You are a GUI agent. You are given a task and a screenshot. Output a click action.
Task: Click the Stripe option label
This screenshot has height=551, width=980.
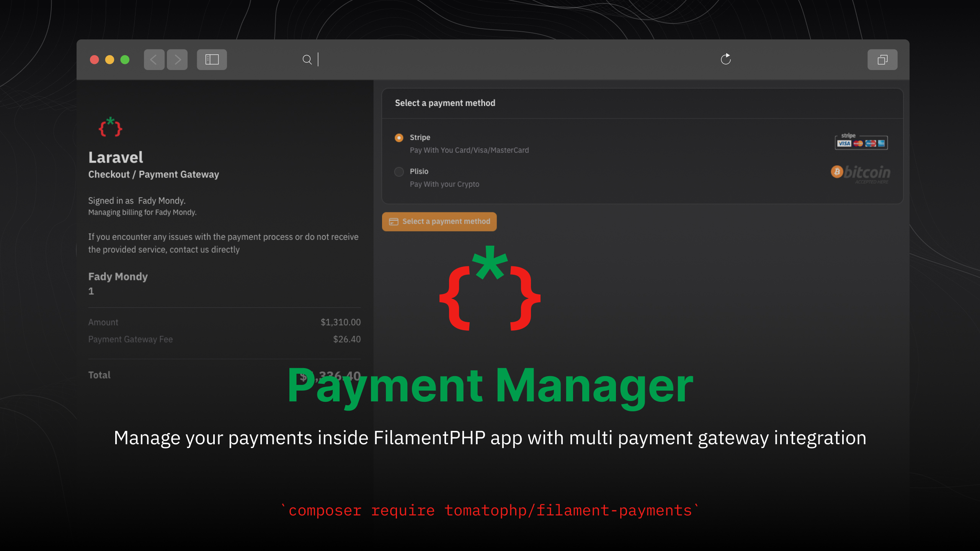coord(420,137)
